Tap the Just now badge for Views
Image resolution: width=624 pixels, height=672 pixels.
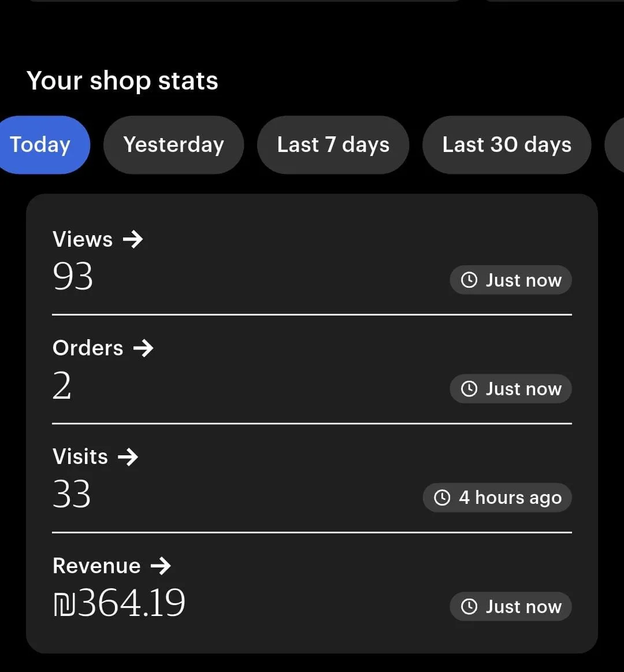511,280
